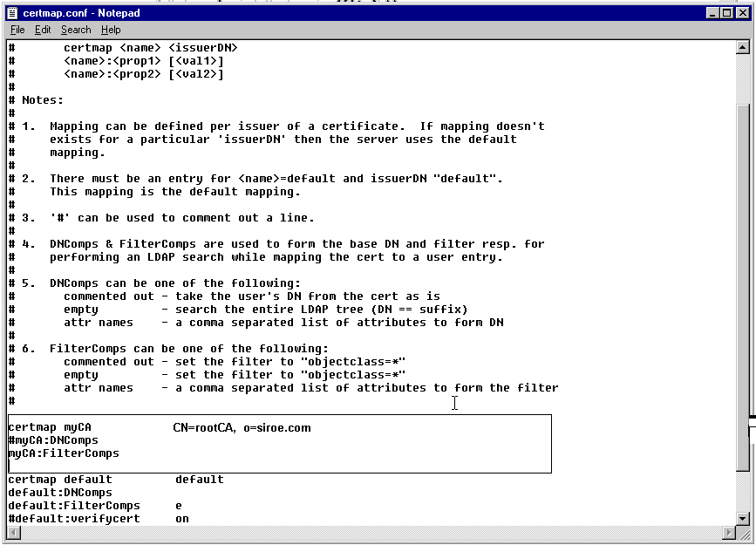This screenshot has height=545, width=756.
Task: Open the Help menu
Action: tap(111, 30)
